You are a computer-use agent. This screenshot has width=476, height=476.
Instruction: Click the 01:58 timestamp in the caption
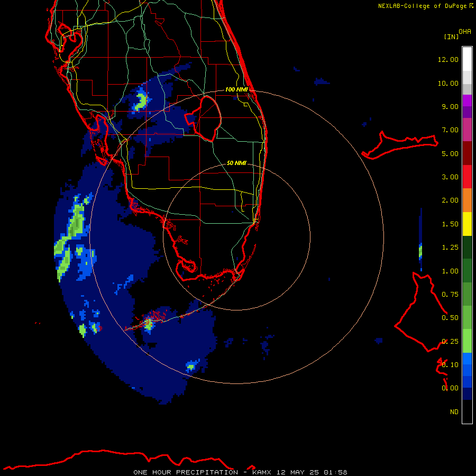point(335,472)
